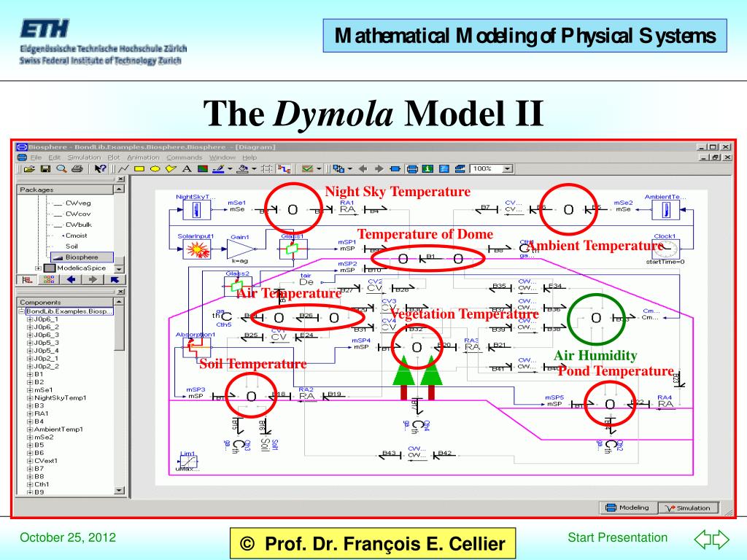
Task: Switch to the Simulation tab
Action: pyautogui.click(x=689, y=507)
